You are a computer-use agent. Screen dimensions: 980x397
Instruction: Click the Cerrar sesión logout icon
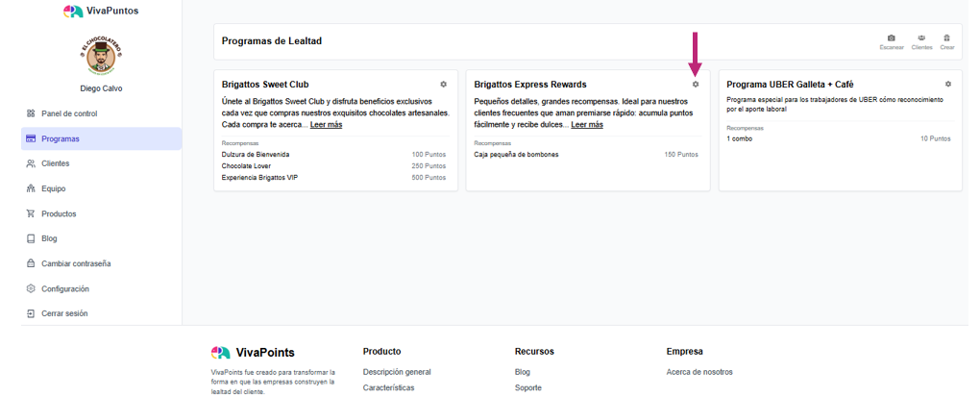point(31,313)
